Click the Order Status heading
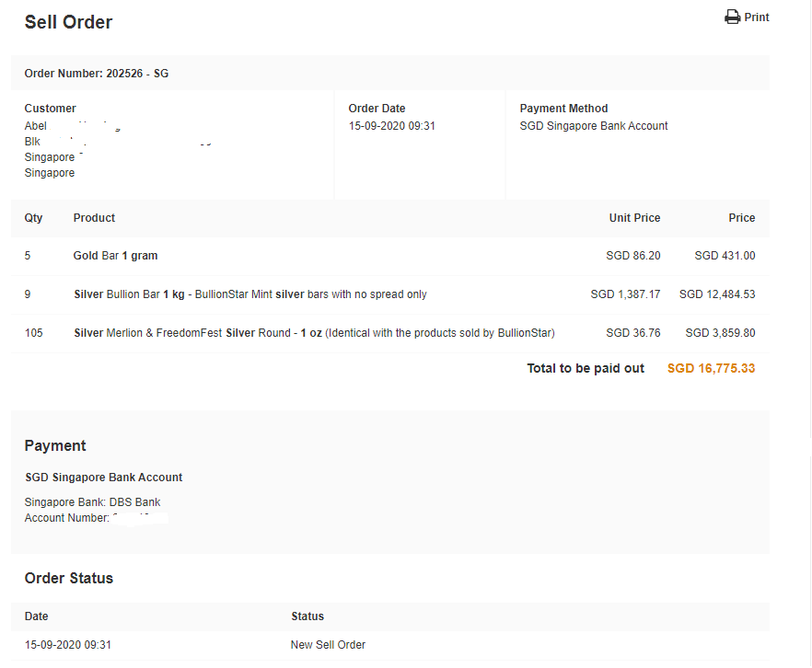 point(69,579)
